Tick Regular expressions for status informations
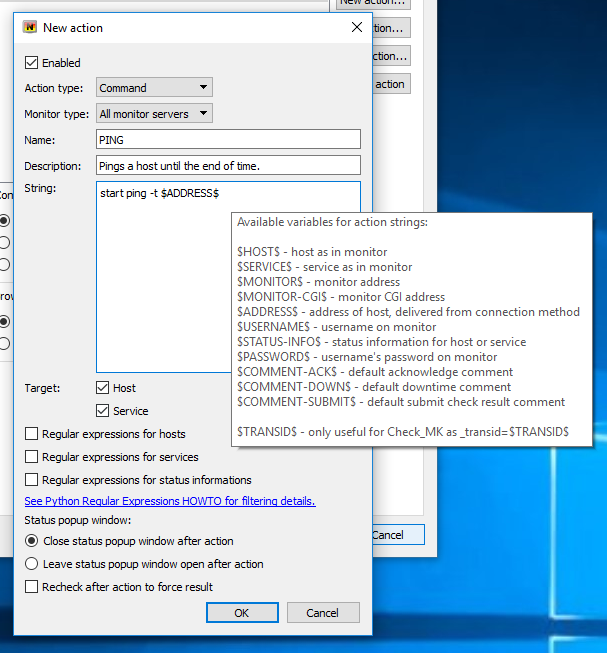Screen dimensions: 607x653 (x=33, y=480)
